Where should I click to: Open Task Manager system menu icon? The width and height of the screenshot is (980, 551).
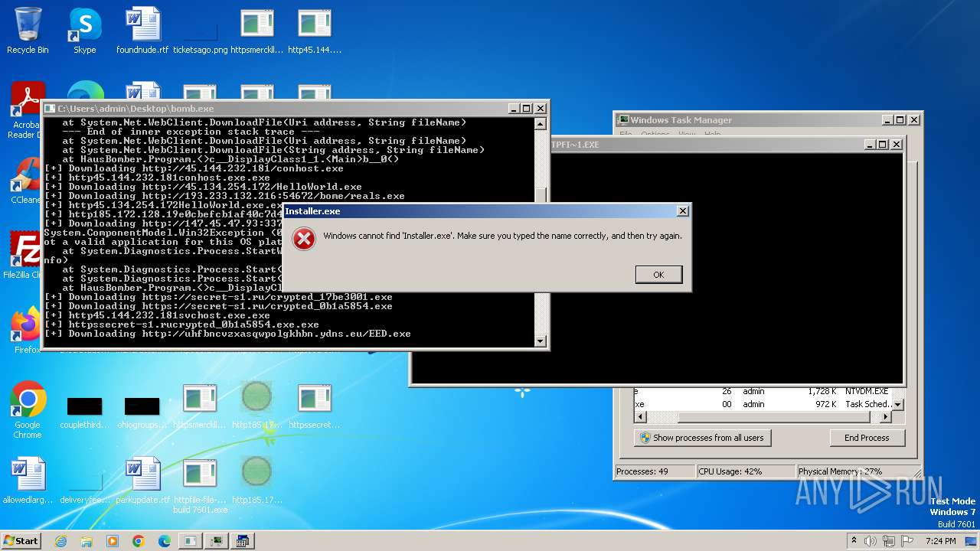click(x=623, y=120)
